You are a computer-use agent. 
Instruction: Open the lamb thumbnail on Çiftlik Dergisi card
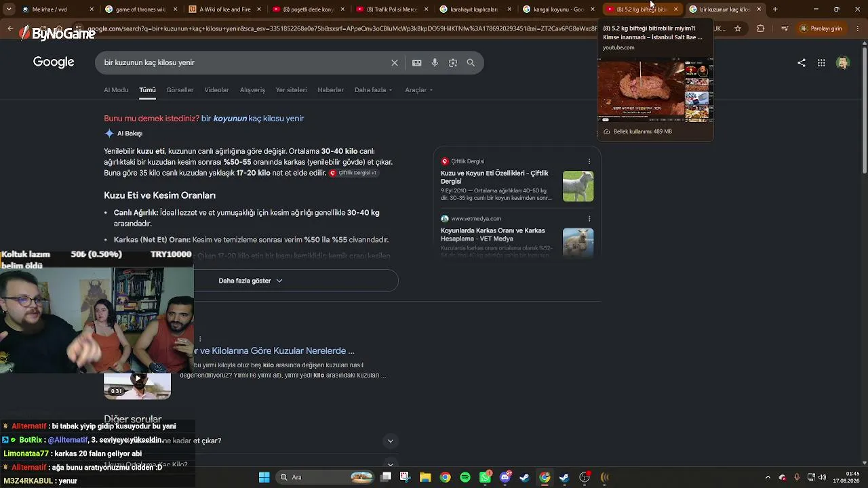578,186
